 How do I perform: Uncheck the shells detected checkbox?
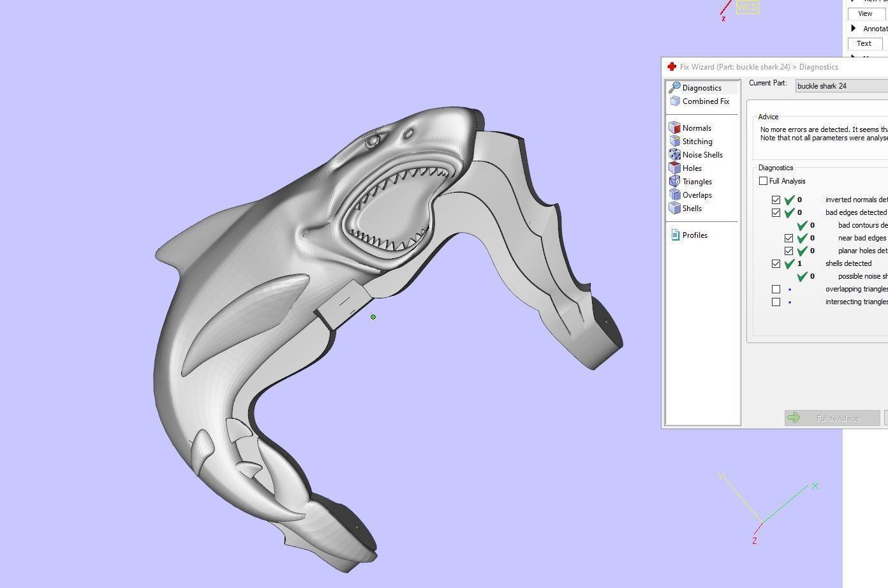coord(776,263)
